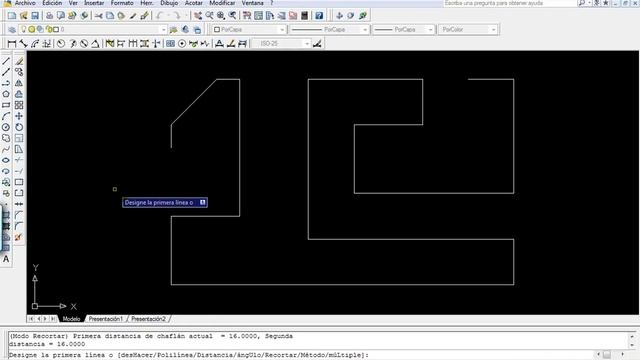Screen dimensions: 640x360
Task: Open the Formato menu
Action: 122,3
